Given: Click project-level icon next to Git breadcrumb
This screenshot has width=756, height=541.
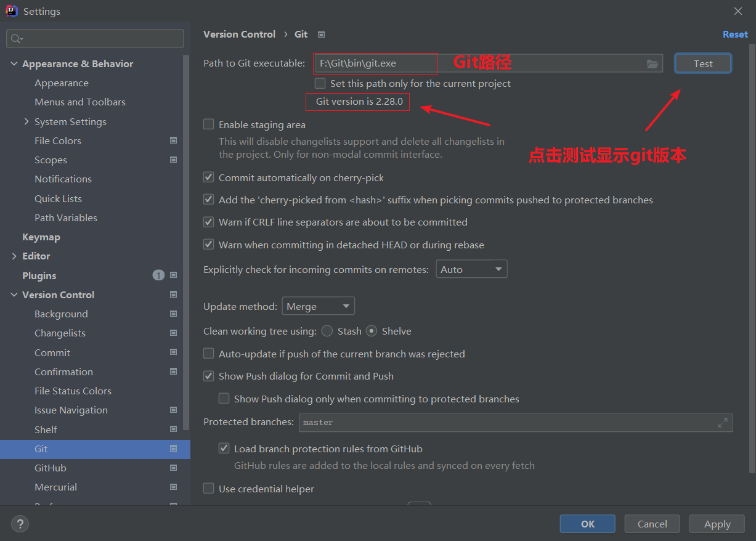Looking at the screenshot, I should 321,35.
